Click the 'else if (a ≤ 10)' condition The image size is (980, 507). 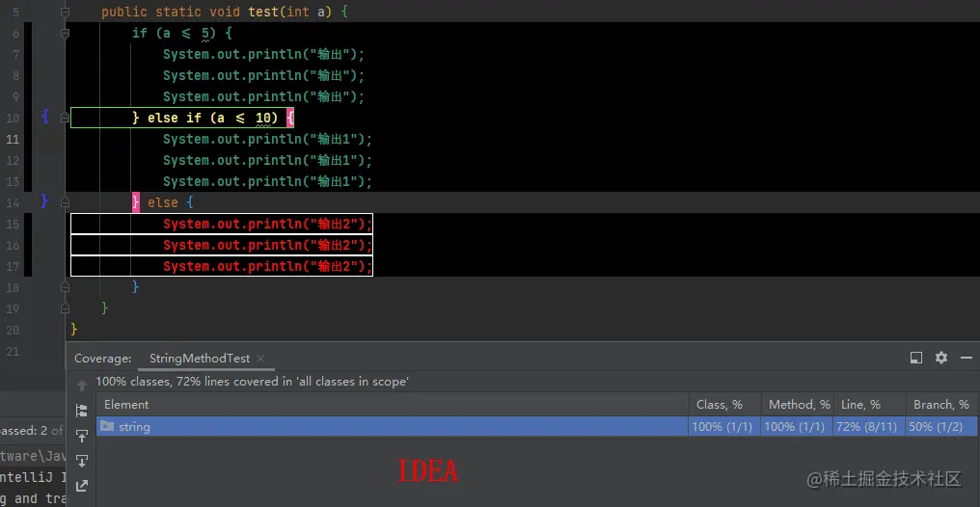pyautogui.click(x=212, y=118)
